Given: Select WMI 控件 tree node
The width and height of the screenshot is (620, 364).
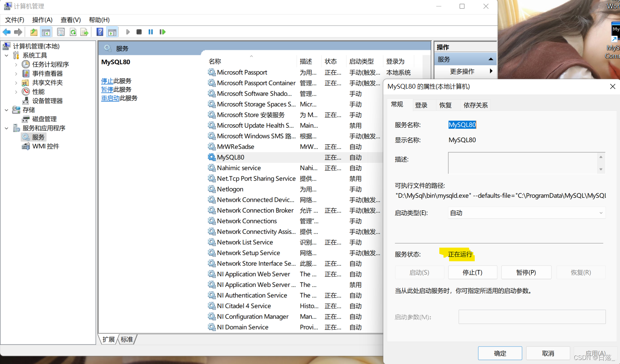Looking at the screenshot, I should pyautogui.click(x=46, y=146).
